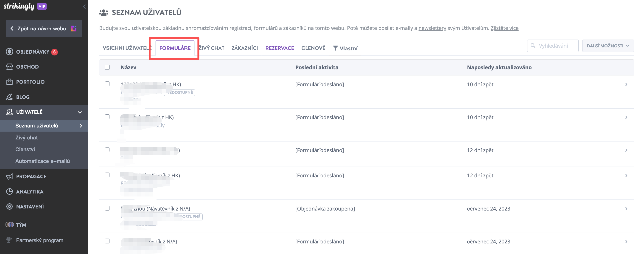
Task: Click the Blog pen icon
Action: (x=9, y=97)
